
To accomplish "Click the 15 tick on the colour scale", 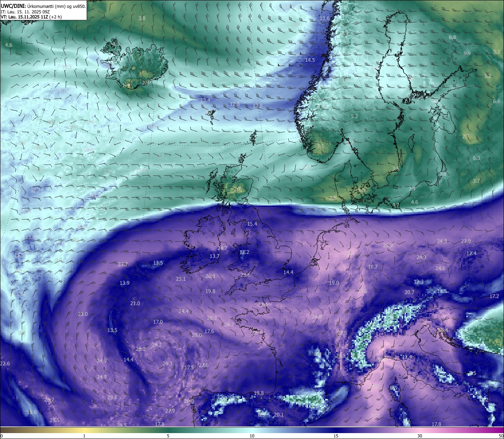I will 336,436.
